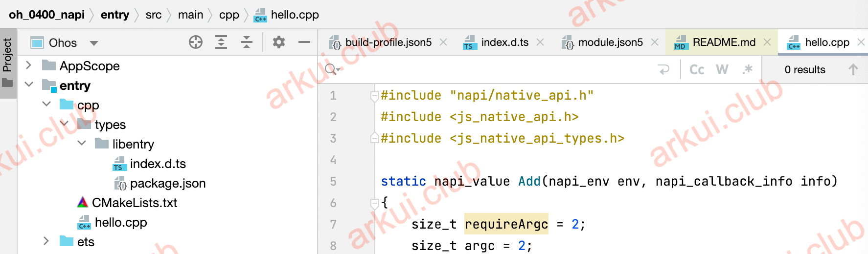Image resolution: width=868 pixels, height=254 pixels.
Task: Close the module.json5 tab
Action: pos(655,42)
